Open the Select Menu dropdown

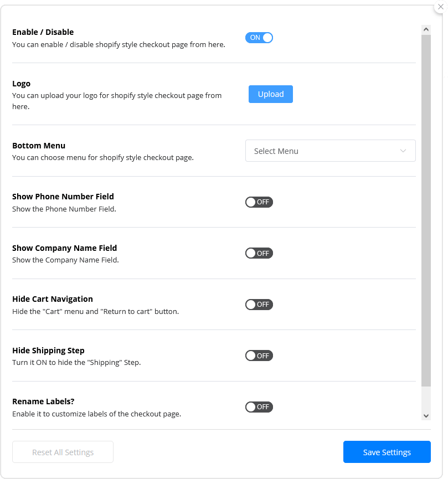(x=330, y=151)
